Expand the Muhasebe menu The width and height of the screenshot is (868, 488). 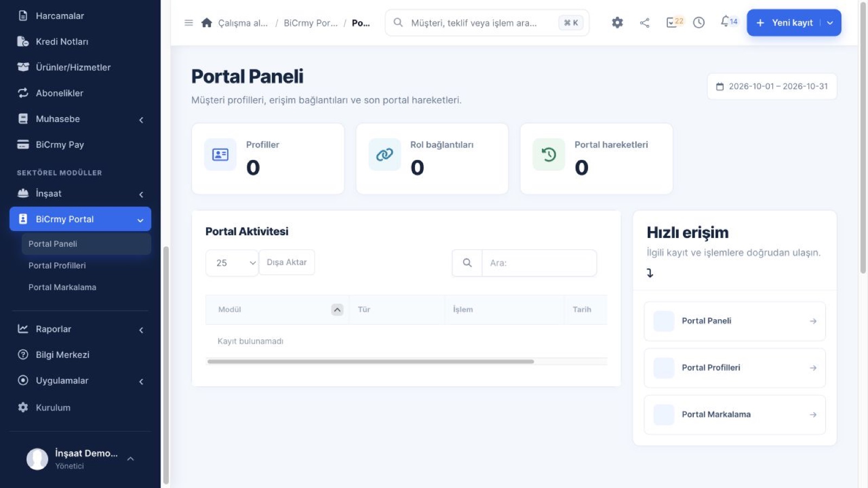(80, 119)
